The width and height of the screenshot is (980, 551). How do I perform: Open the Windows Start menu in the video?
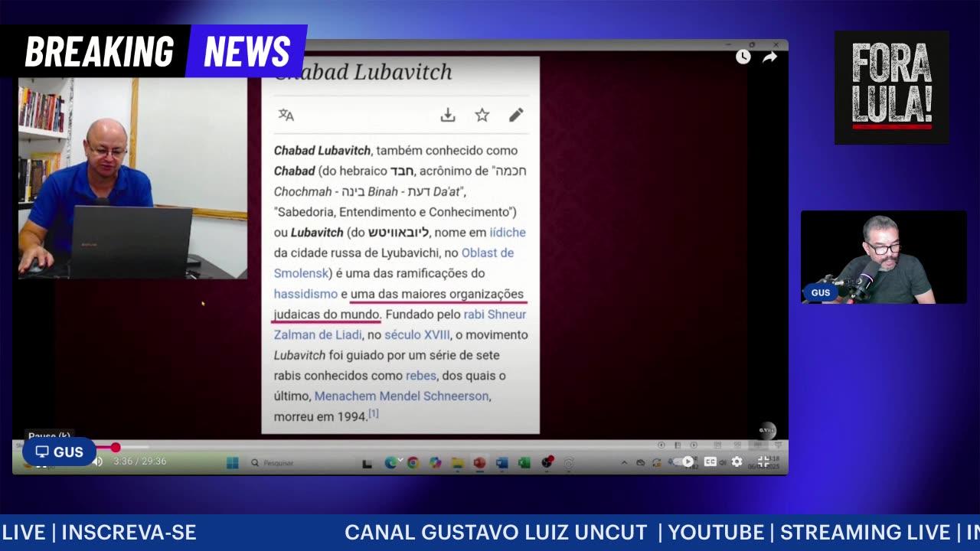233,462
